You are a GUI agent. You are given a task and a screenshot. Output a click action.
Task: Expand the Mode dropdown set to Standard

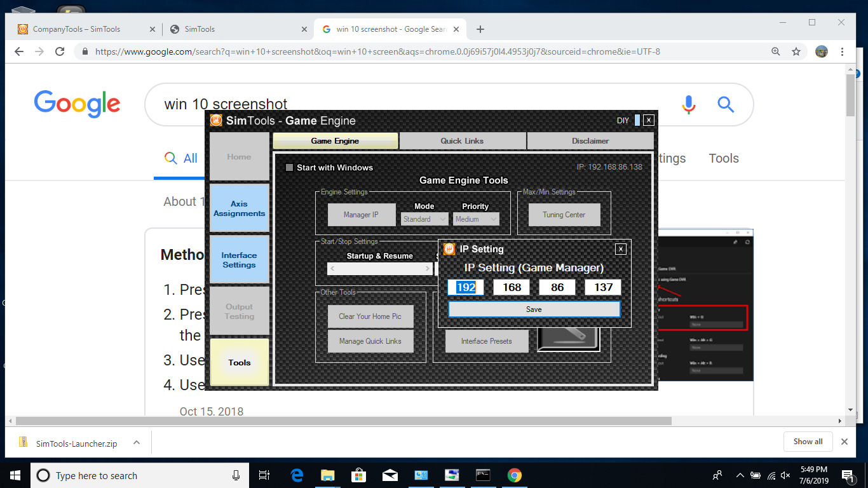tap(424, 219)
